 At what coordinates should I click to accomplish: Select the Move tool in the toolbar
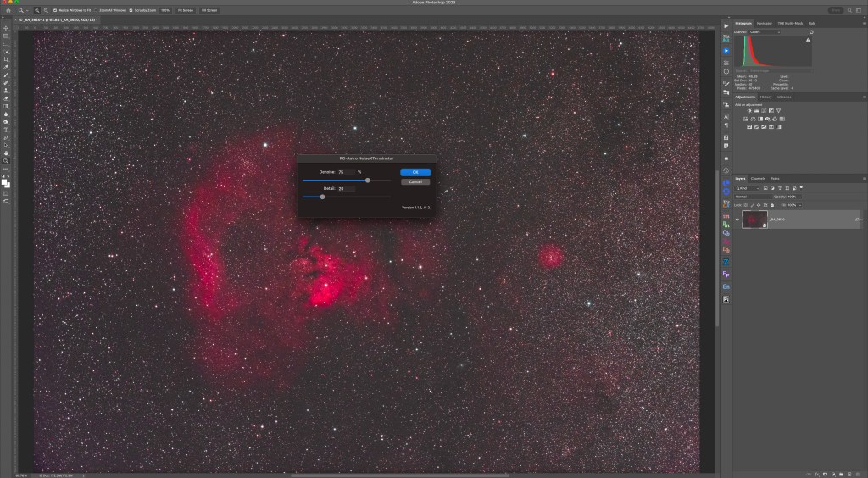[6, 28]
